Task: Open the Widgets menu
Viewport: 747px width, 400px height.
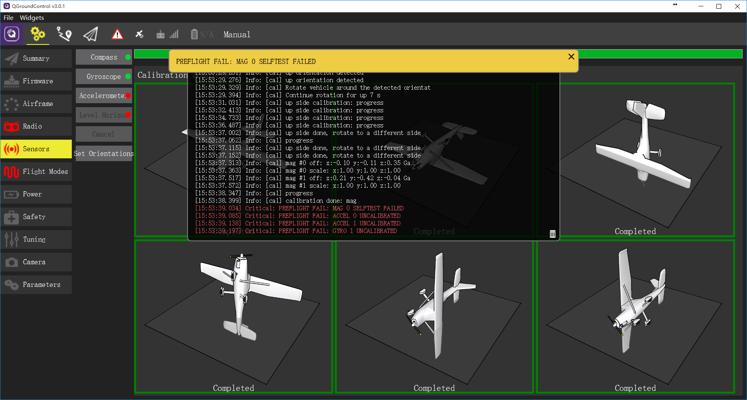Action: coord(32,18)
